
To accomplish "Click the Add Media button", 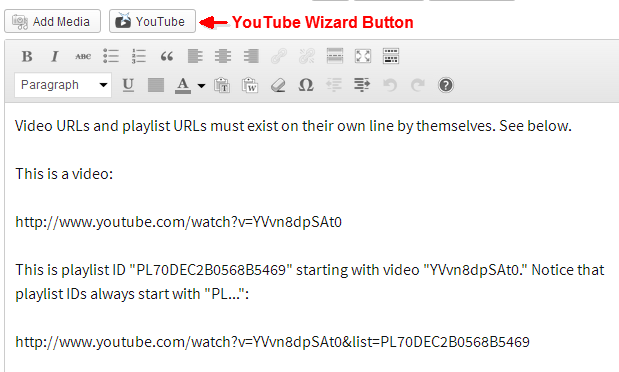I will click(x=53, y=21).
